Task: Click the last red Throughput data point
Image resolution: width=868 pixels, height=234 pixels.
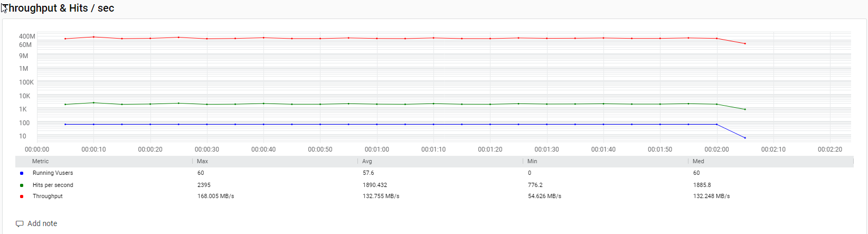Action: click(x=745, y=44)
